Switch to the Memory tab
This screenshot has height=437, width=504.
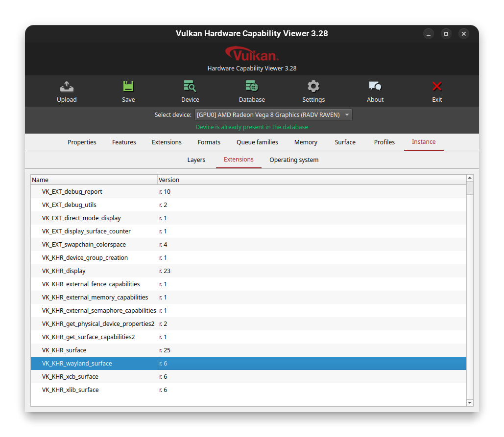(x=306, y=142)
